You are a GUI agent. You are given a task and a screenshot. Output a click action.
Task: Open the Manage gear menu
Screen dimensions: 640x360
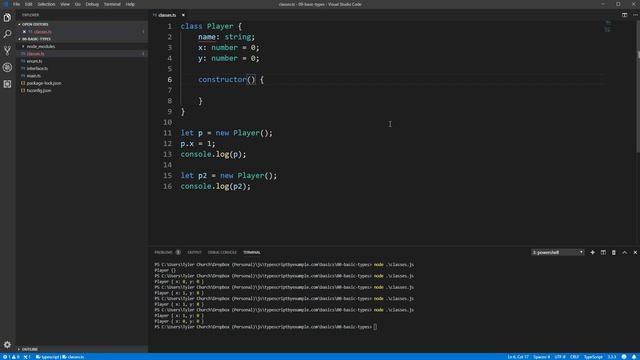click(x=7, y=345)
